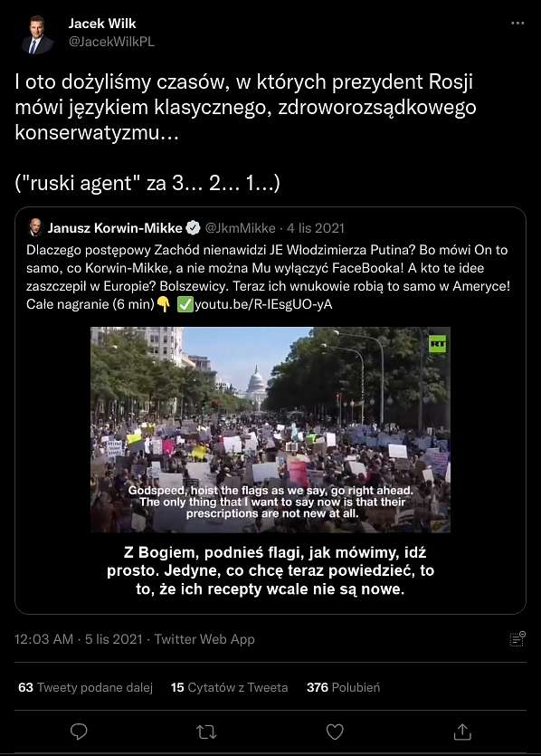Click the verified badge next to Korwin-Mikke
Viewport: 541px width, 756px height.
[x=193, y=227]
